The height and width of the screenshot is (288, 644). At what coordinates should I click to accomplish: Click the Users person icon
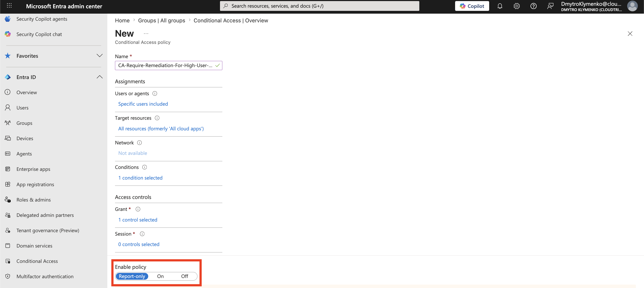[8, 108]
